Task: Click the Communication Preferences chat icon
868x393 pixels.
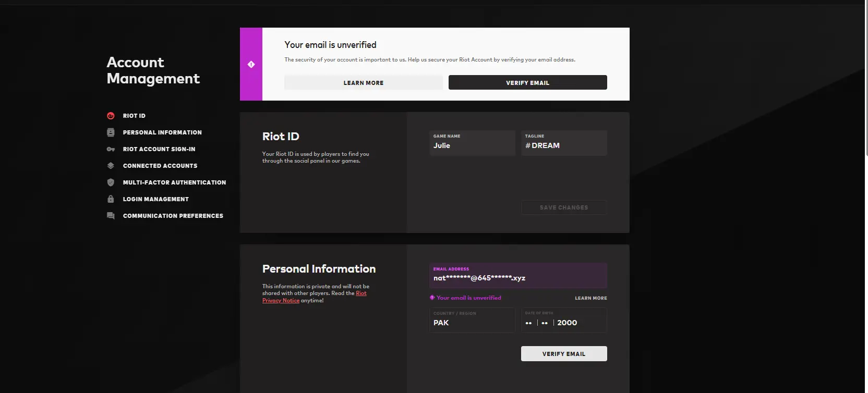Action: [111, 216]
